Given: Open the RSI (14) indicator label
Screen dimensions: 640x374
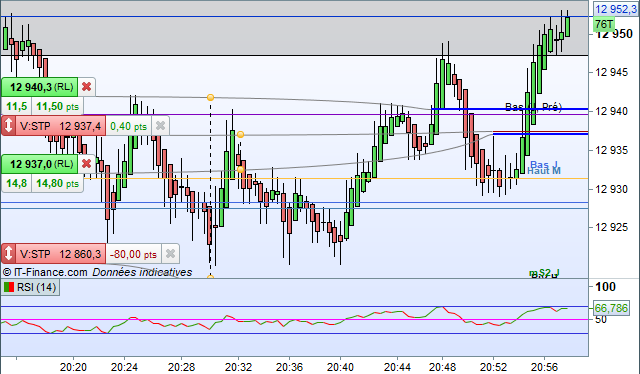Looking at the screenshot, I should pyautogui.click(x=36, y=287).
